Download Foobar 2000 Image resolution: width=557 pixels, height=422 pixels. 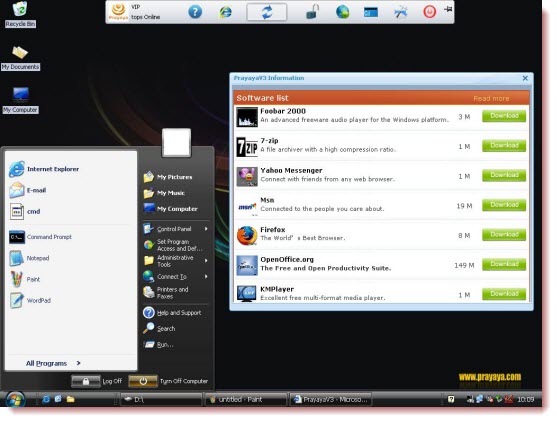tap(504, 116)
